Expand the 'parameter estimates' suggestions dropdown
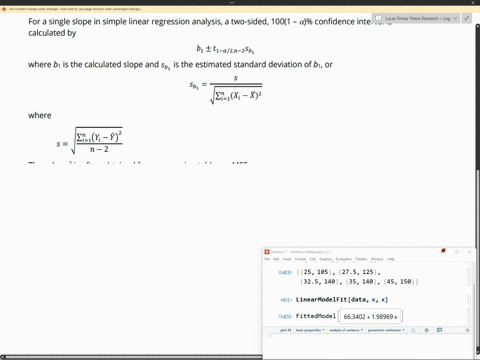This screenshot has width=480, height=360. coord(386,330)
